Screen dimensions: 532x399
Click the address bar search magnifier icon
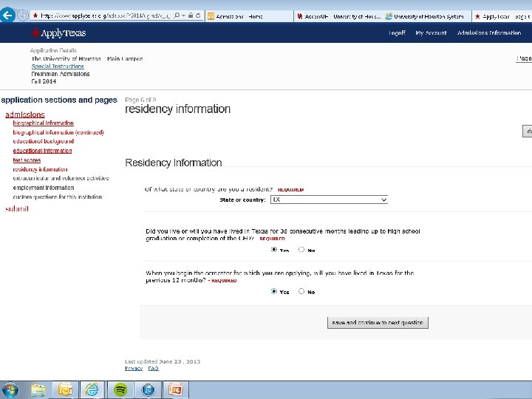177,16
